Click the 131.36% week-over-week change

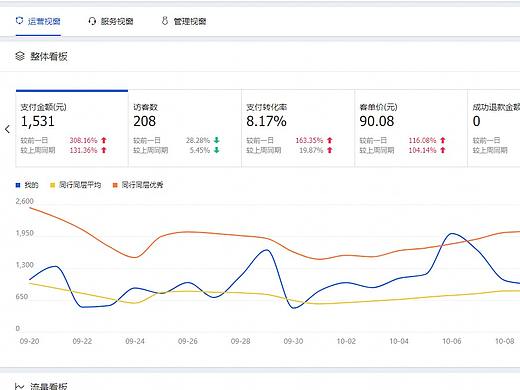[x=83, y=150]
